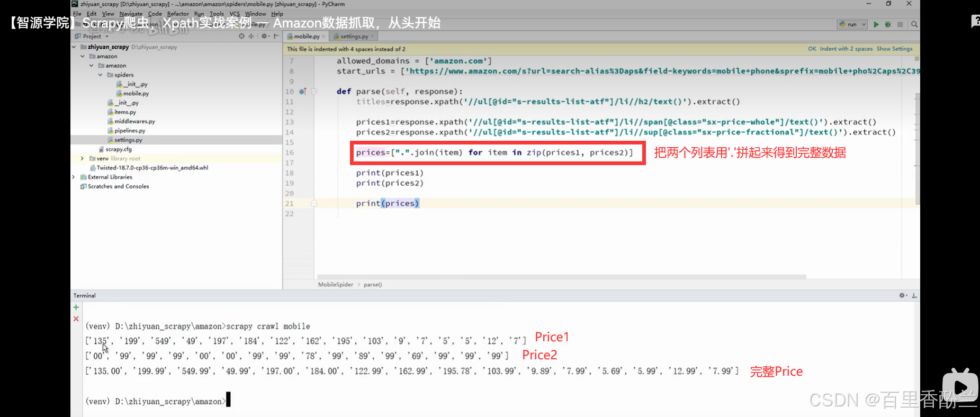Click MobileSpider in the editor breadcrumb
Screen dimensions: 980x417
click(x=336, y=285)
